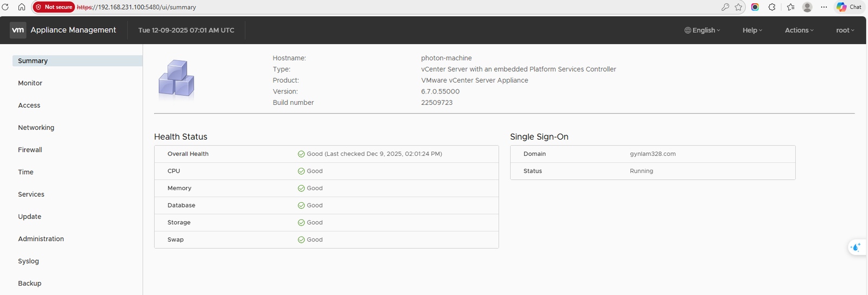
Task: Select Summary in the sidebar
Action: point(77,61)
